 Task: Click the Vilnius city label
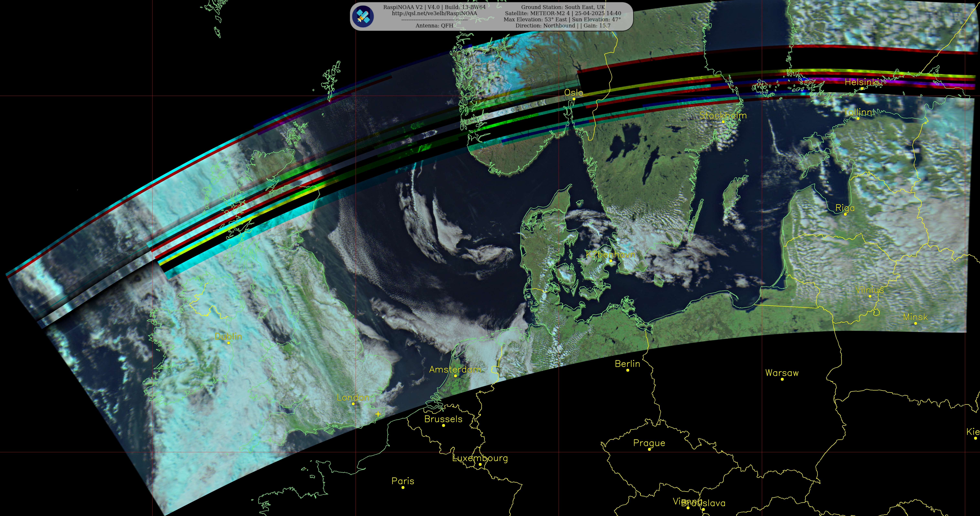[x=869, y=290]
